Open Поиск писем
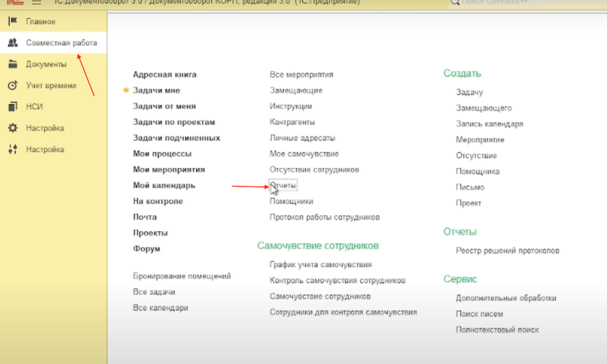Screen dimensions: 607x364 pos(479,314)
